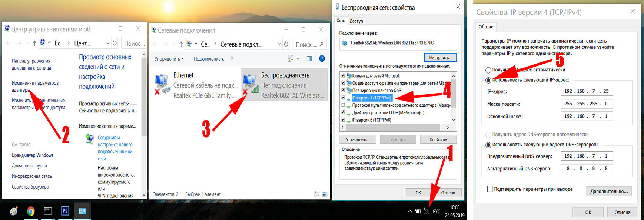Confirm IPv4 properties with OK
644x220 pixels.
588,212
